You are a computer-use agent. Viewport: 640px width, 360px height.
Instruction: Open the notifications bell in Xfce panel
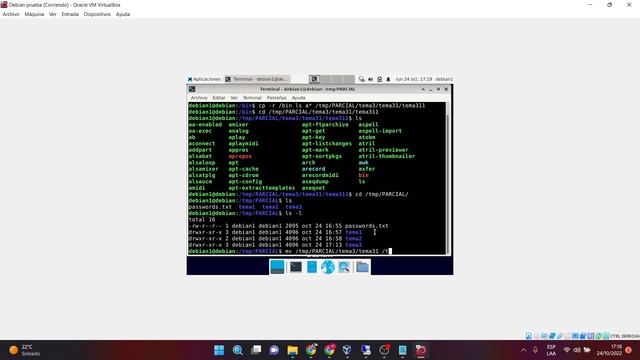[388, 79]
